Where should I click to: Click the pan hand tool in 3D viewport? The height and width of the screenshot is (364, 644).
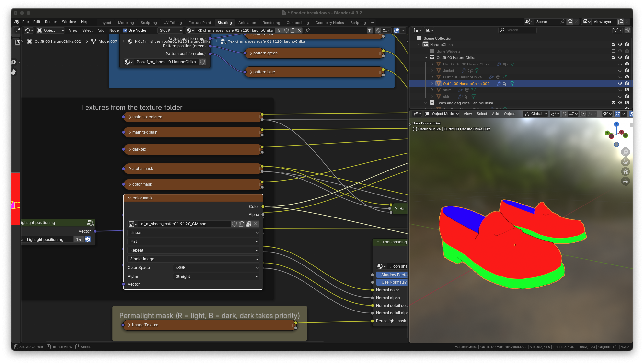click(625, 161)
